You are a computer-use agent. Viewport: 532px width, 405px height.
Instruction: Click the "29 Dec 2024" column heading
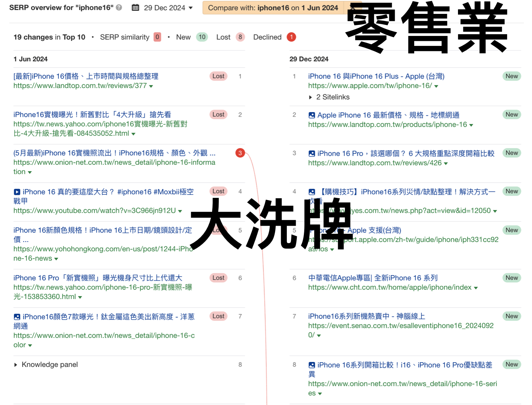click(309, 59)
